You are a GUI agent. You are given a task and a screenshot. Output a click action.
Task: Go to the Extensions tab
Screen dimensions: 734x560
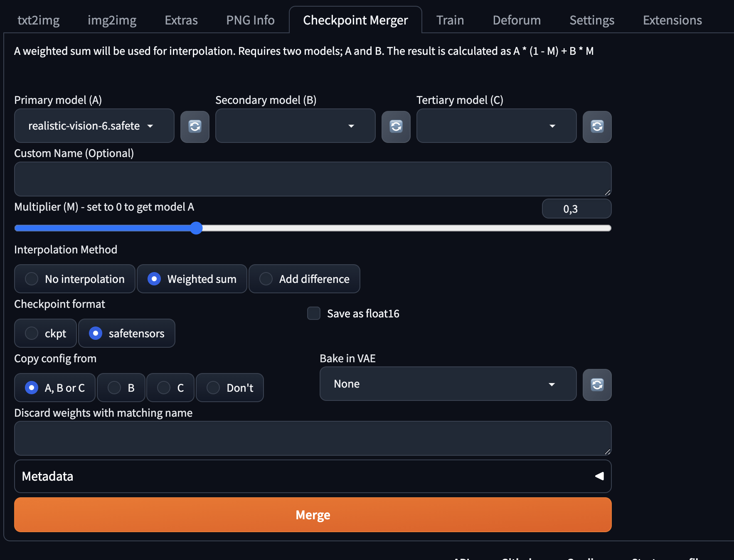pos(672,20)
